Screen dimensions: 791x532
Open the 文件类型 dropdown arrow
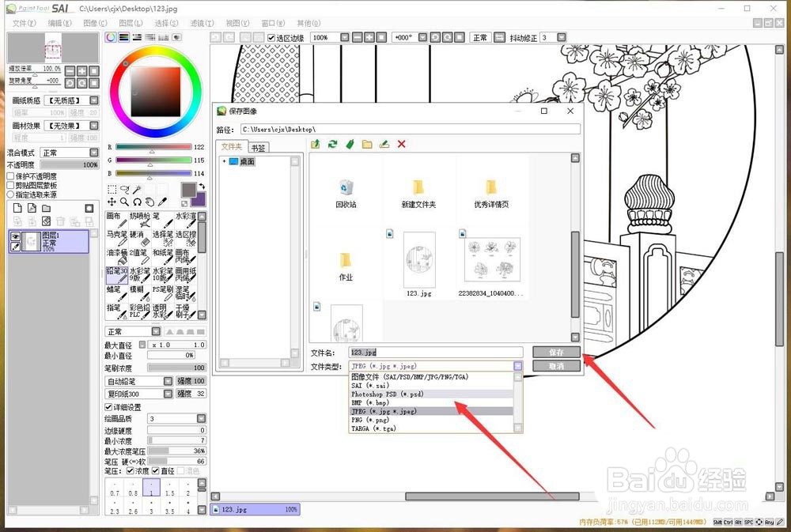pyautogui.click(x=518, y=366)
